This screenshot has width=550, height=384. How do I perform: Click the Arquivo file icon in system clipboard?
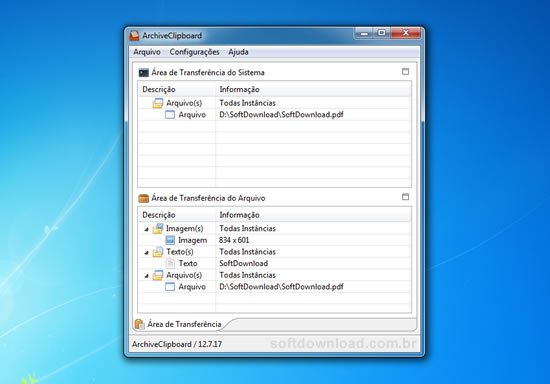(x=170, y=115)
